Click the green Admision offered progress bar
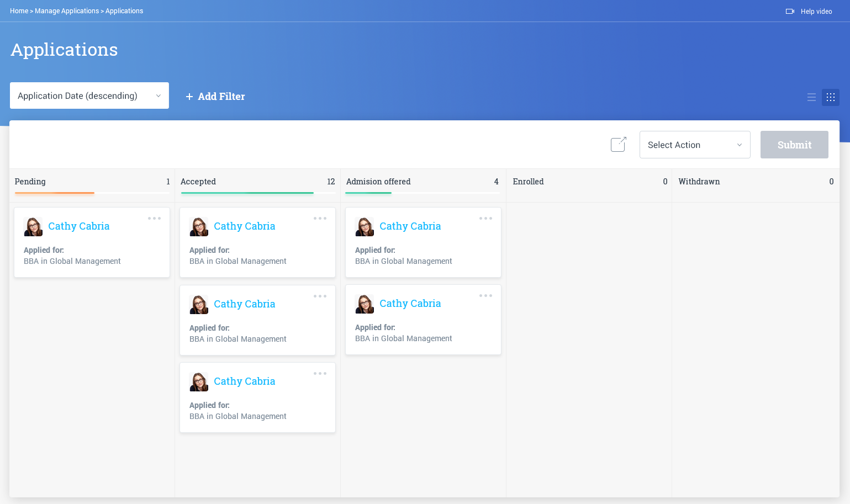This screenshot has height=504, width=850. click(368, 193)
